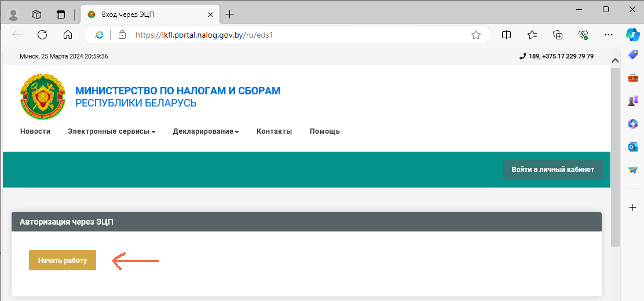Screen dimensions: 644x301
Task: Open the favorites list icon
Action: tap(532, 35)
